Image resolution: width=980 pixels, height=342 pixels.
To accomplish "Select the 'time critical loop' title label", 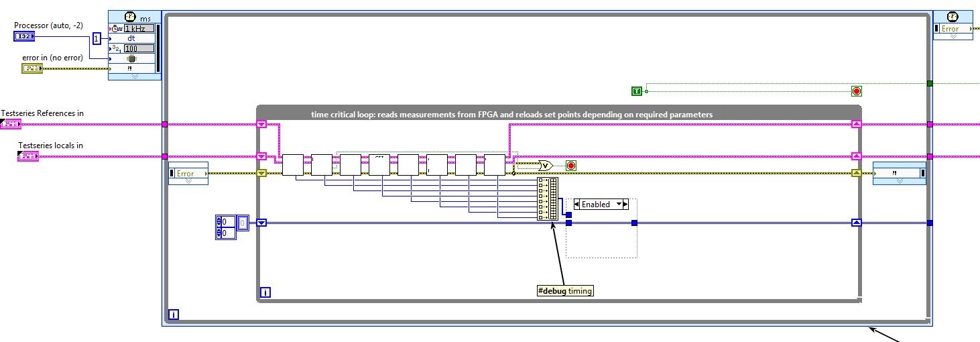I will [512, 115].
